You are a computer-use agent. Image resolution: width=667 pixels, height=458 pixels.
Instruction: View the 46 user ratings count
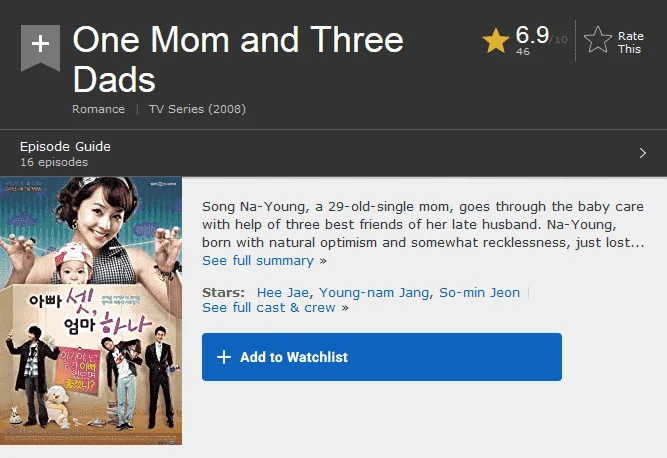pos(522,51)
